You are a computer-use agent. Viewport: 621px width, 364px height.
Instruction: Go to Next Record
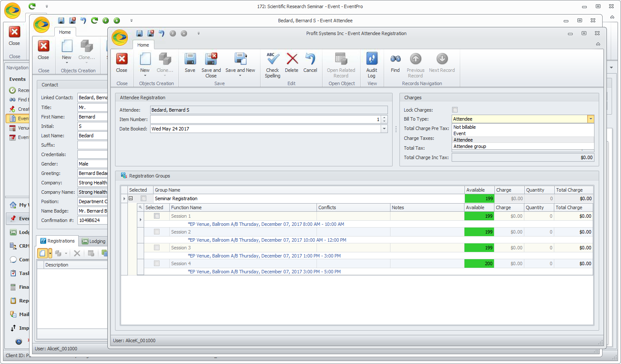[442, 63]
